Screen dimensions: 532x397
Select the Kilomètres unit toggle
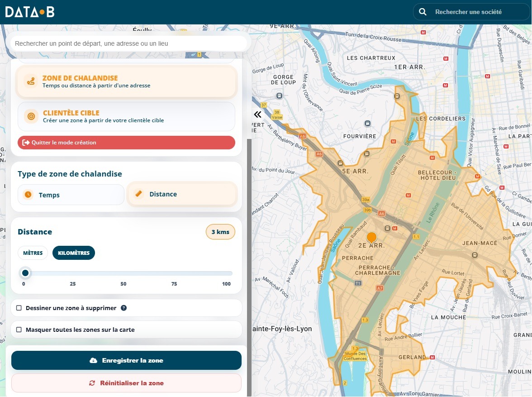pos(74,253)
